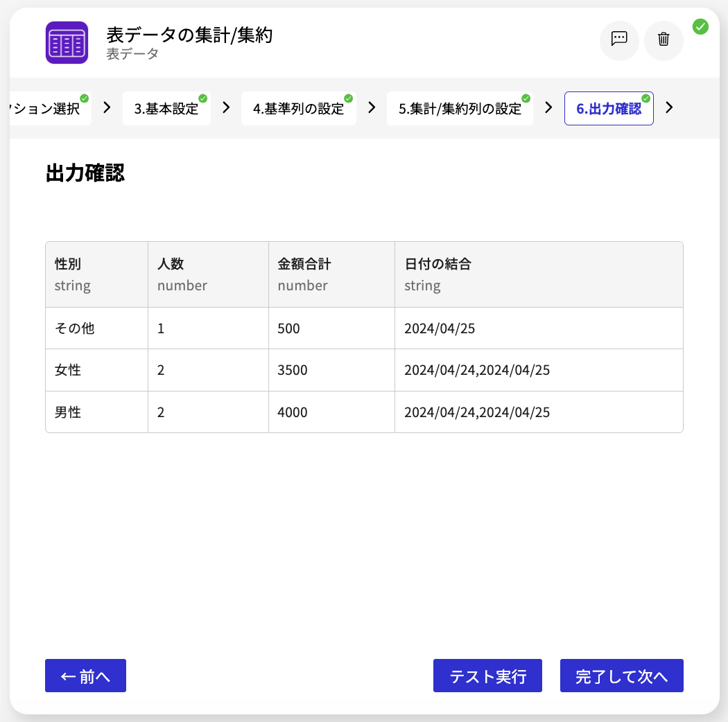This screenshot has width=728, height=722.
Task: Go to step 4.基準列の設定
Action: (299, 109)
